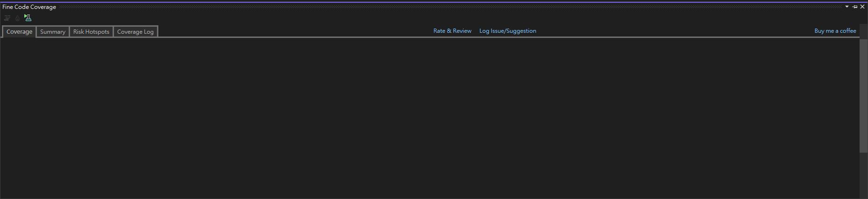
Task: Click the greyed-out lines icon in toolbar
Action: (7, 18)
